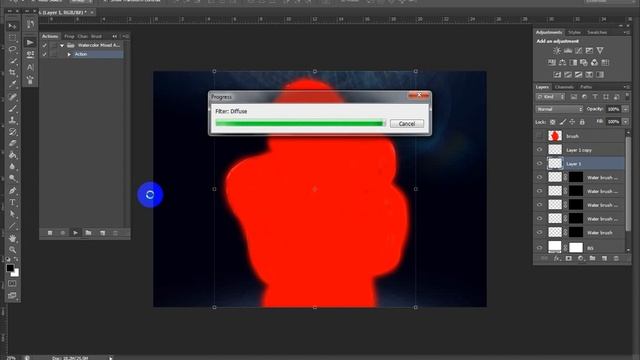640x360 pixels.
Task: Create a new action set folder
Action: tap(88, 233)
